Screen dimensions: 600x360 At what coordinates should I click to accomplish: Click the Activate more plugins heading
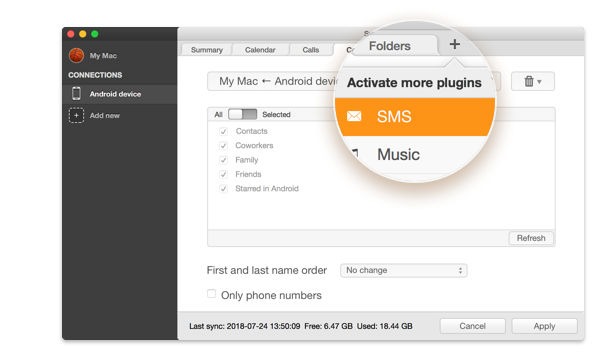coord(414,83)
